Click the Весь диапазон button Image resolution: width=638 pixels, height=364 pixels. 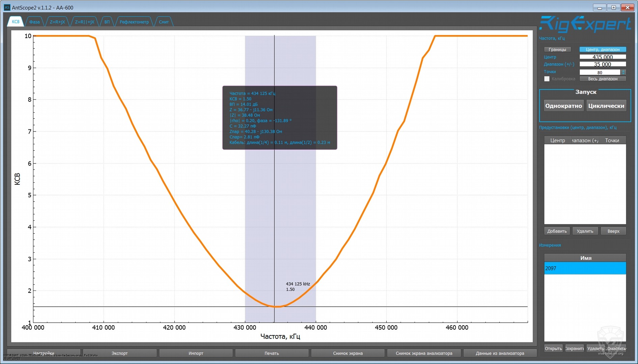click(603, 79)
